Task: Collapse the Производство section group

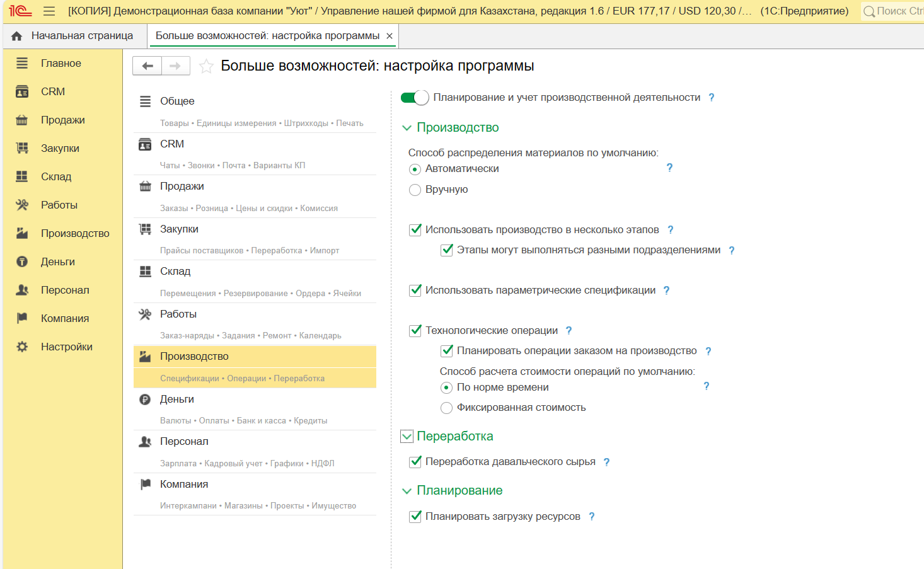Action: (x=407, y=128)
